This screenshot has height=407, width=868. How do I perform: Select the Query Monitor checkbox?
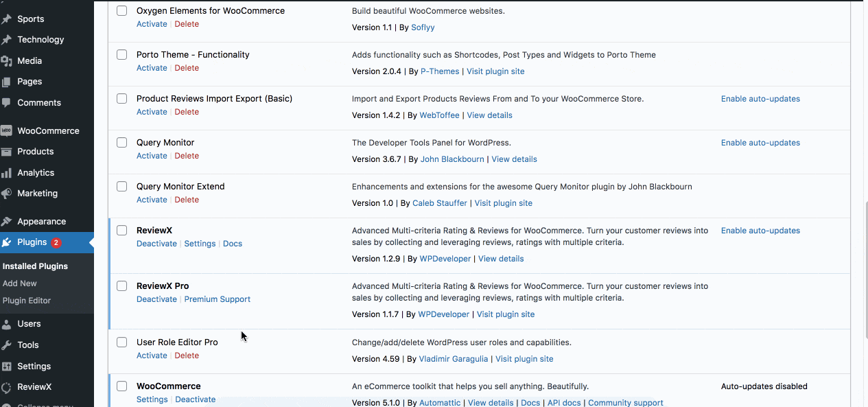122,143
